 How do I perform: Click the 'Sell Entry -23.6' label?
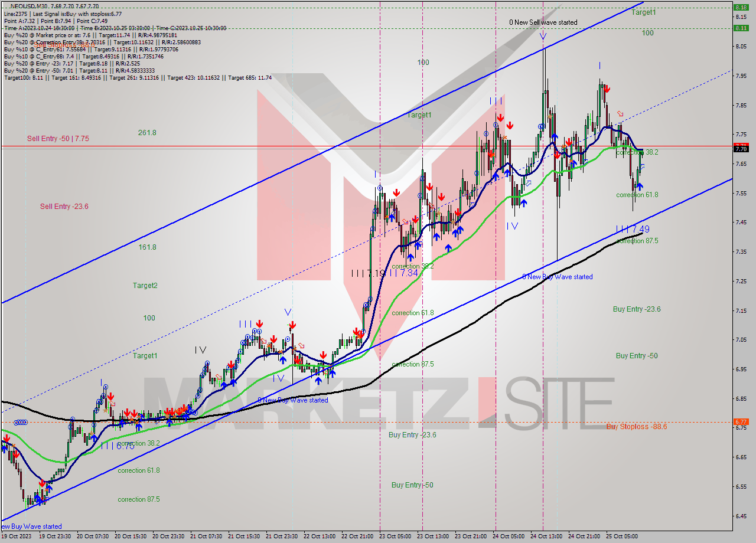pos(64,207)
